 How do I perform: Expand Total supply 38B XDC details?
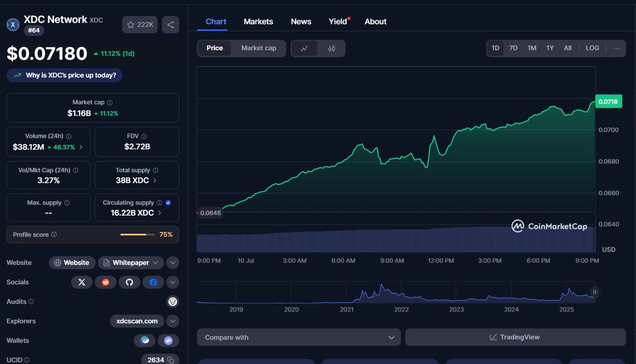coord(155,180)
